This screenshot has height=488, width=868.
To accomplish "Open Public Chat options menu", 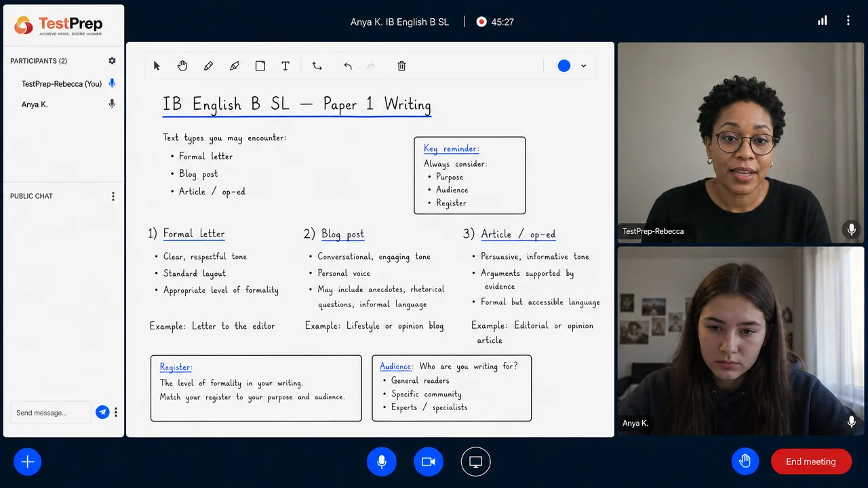I will (x=113, y=197).
